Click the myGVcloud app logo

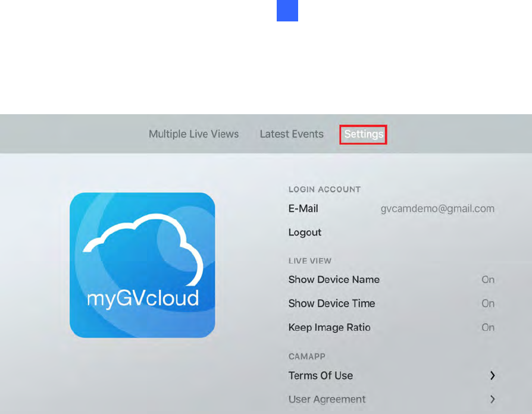[142, 265]
